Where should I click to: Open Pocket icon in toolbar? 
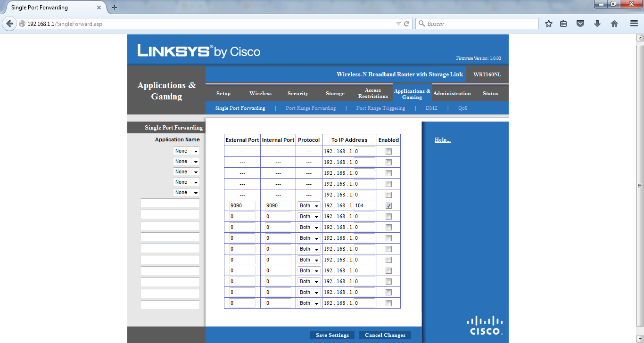(580, 24)
